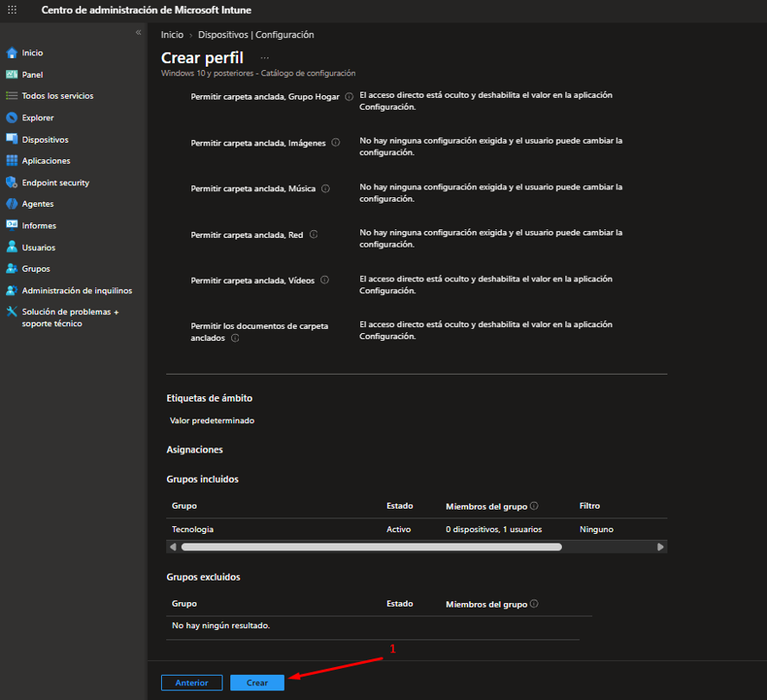Open the ellipsis menu next to Crear perfil
Screen dimensions: 767x700
[265, 58]
